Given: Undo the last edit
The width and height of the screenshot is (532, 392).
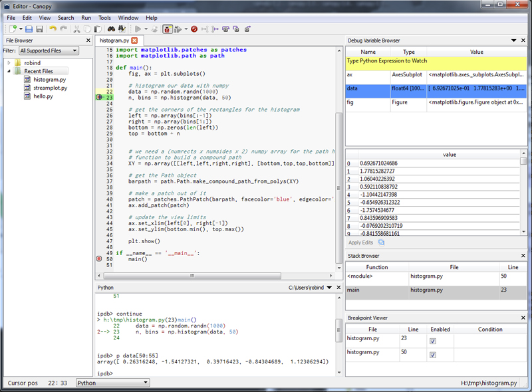Looking at the screenshot, I should pyautogui.click(x=53, y=29).
